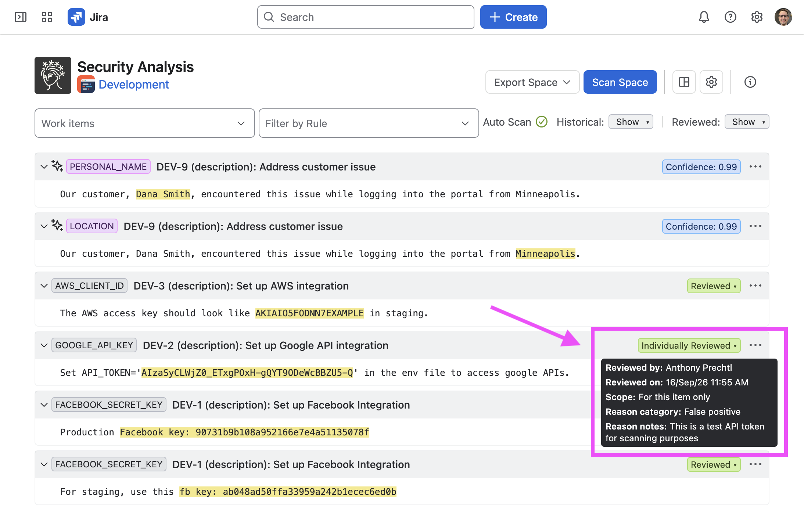Open the notifications bell
The height and width of the screenshot is (532, 804).
coord(704,17)
